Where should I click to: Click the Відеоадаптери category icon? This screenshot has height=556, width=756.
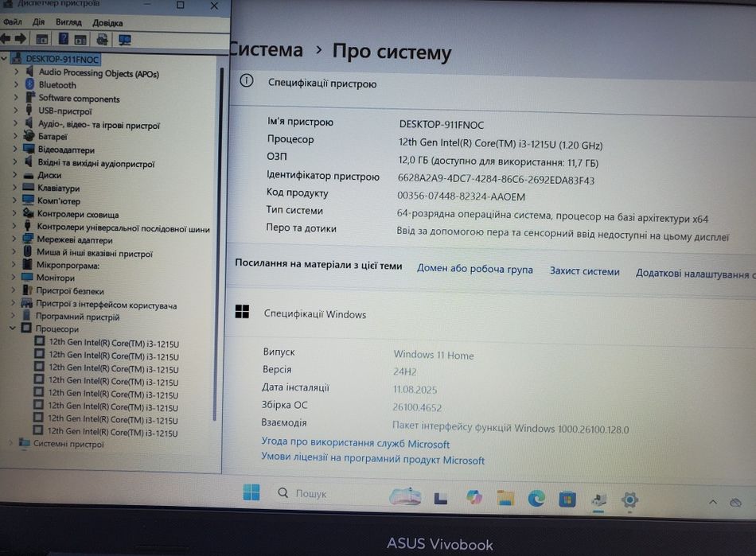point(29,149)
